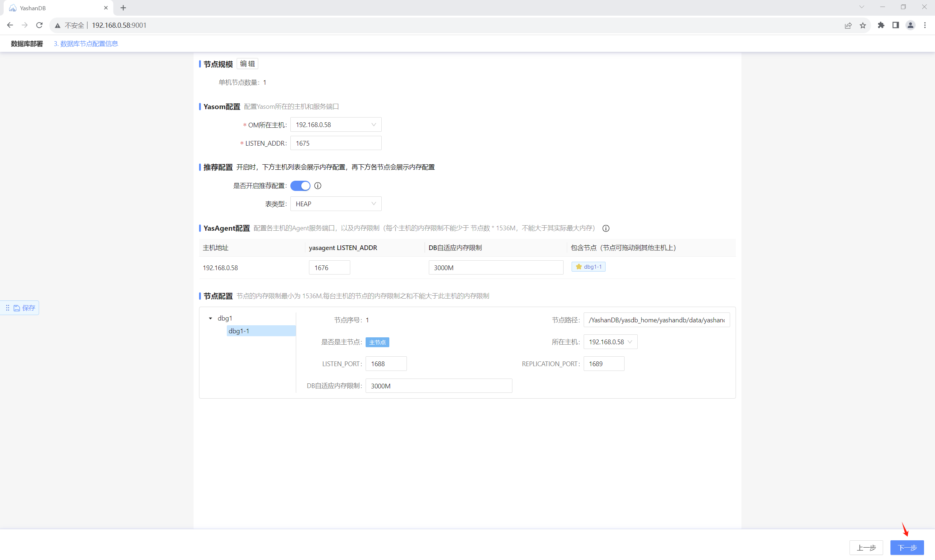935x560 pixels.
Task: Open the 所在主机 node host dropdown
Action: click(610, 342)
